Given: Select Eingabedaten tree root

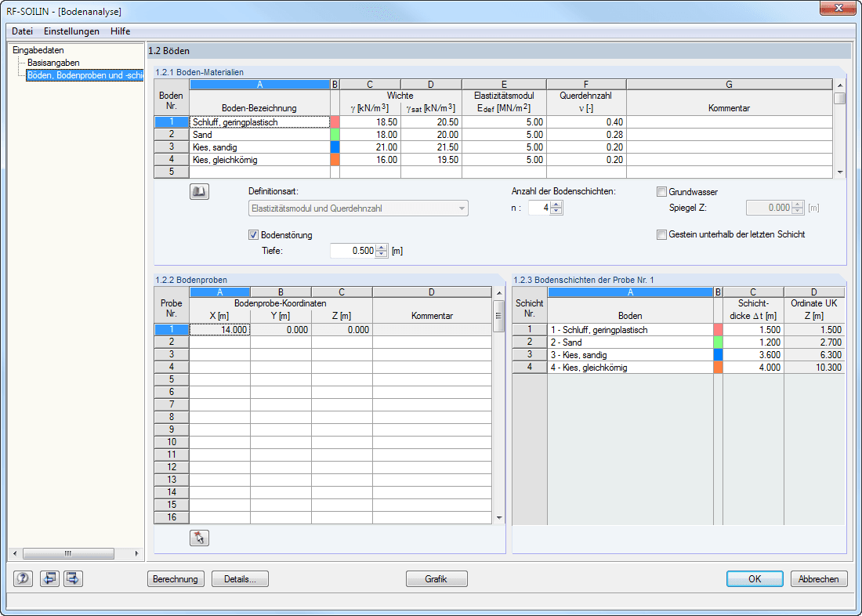Looking at the screenshot, I should point(38,51).
